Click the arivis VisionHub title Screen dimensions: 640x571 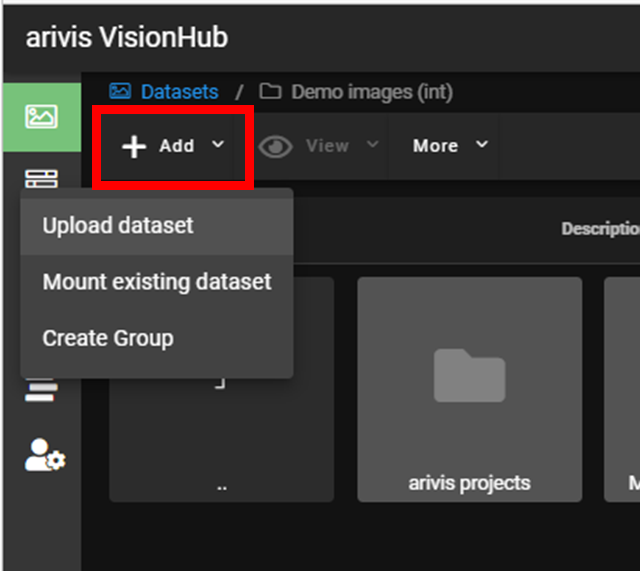click(127, 37)
